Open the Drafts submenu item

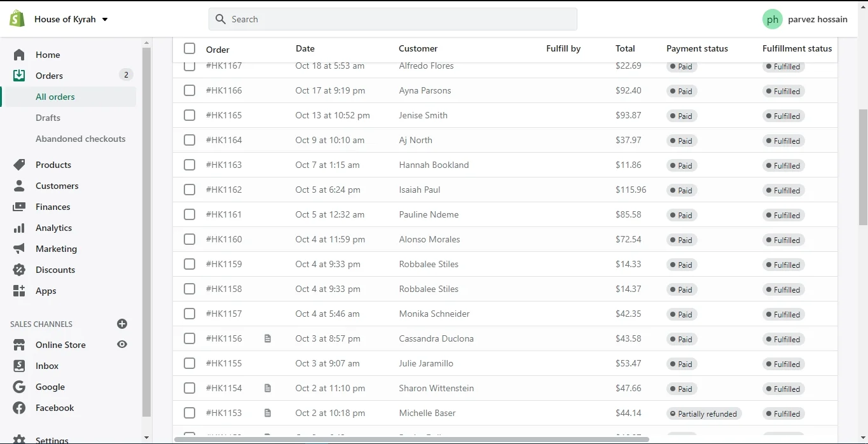pyautogui.click(x=48, y=118)
